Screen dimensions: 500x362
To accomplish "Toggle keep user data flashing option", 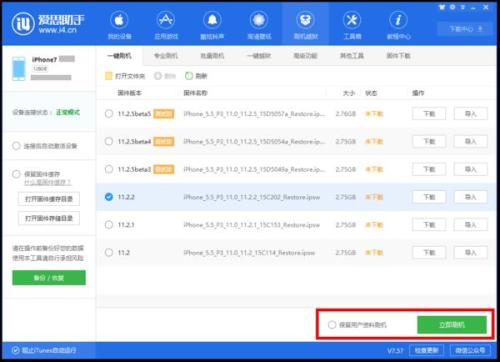I will tap(332, 325).
